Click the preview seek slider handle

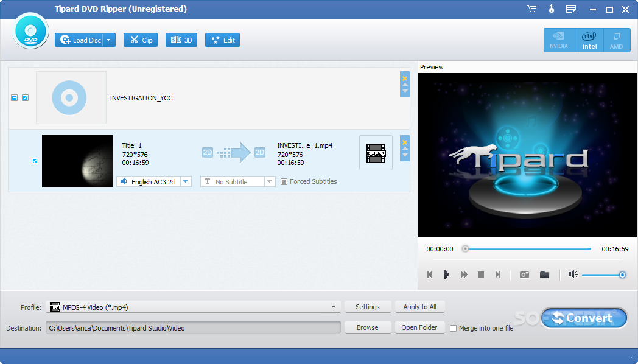[465, 249]
